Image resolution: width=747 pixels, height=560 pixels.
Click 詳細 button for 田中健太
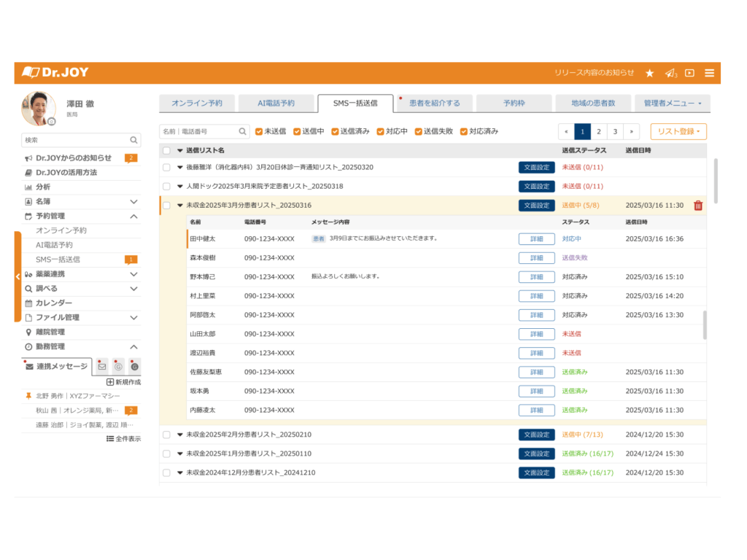(x=536, y=239)
